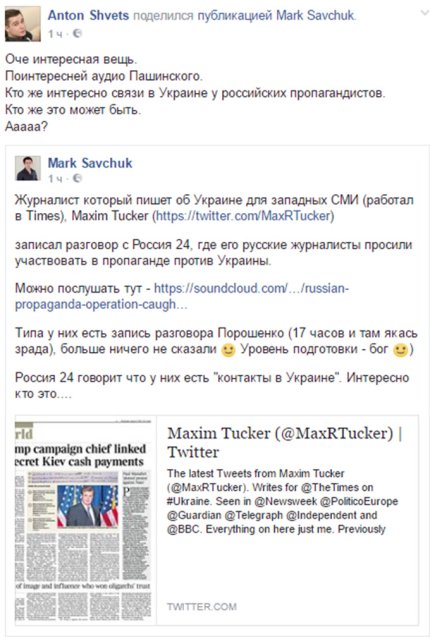Open Mark Savchuk avatar thumbnail

pyautogui.click(x=28, y=168)
